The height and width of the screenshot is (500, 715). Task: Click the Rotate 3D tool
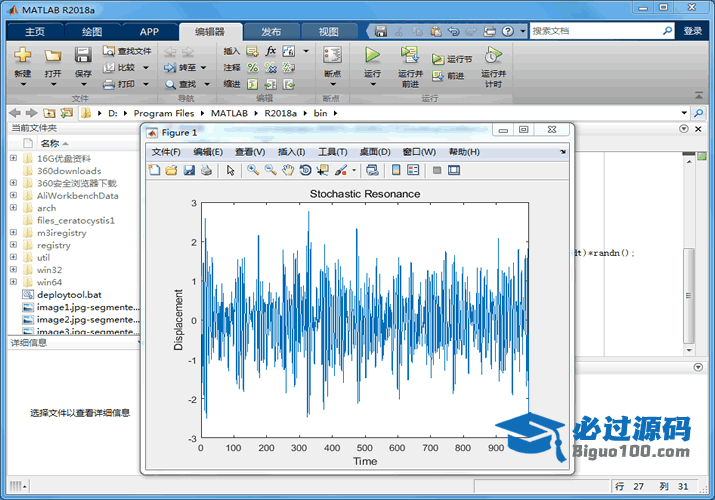click(305, 170)
